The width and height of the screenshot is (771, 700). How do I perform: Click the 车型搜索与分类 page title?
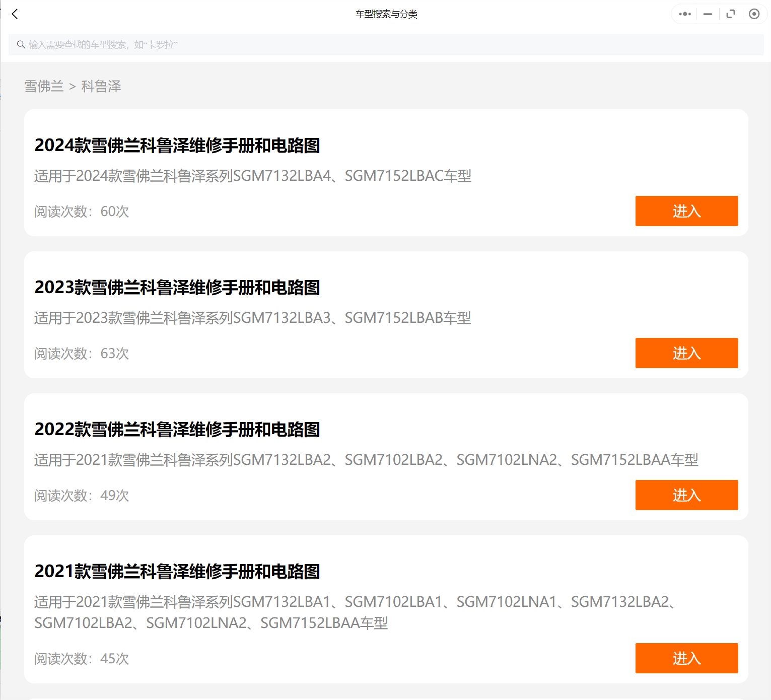coord(386,14)
